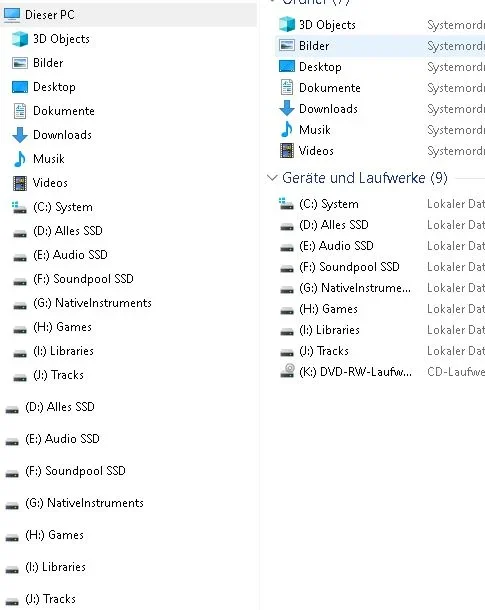Select Desktop icon in the navigation pane
The width and height of the screenshot is (485, 610).
click(x=20, y=87)
